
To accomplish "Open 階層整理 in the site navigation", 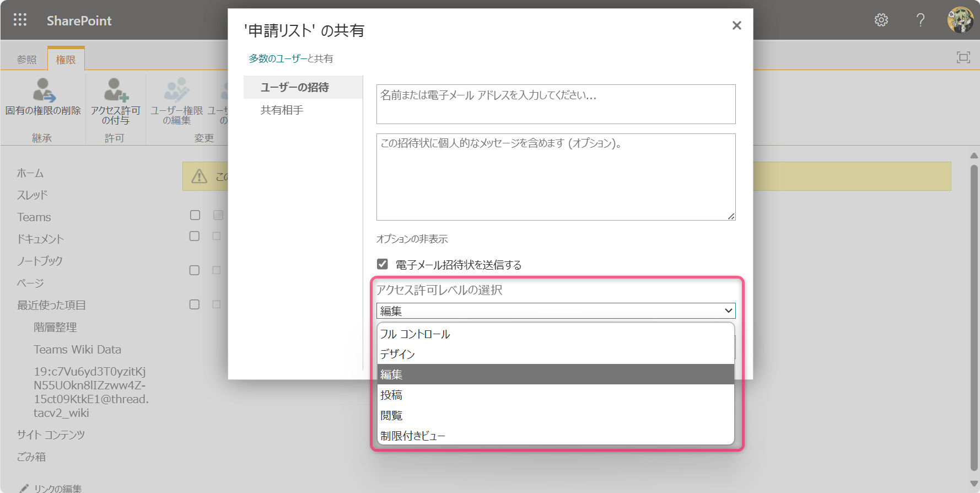I will point(55,328).
